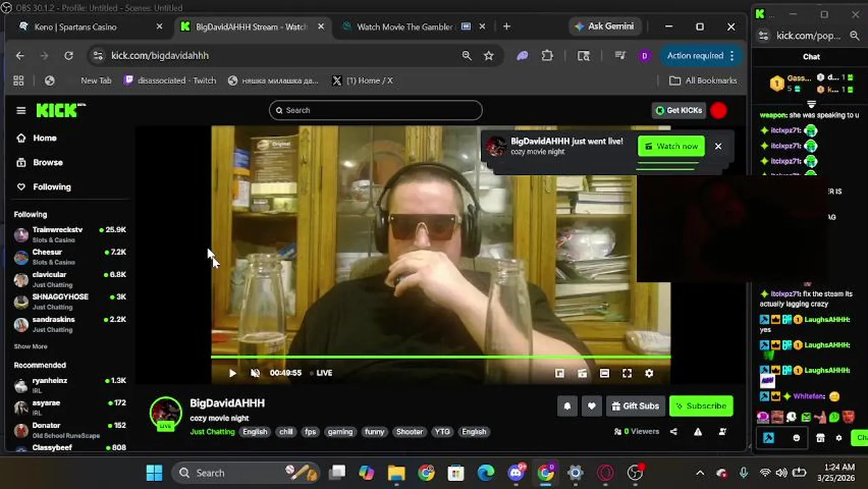The height and width of the screenshot is (489, 868).
Task: Click the KICK logo
Action: 60,110
